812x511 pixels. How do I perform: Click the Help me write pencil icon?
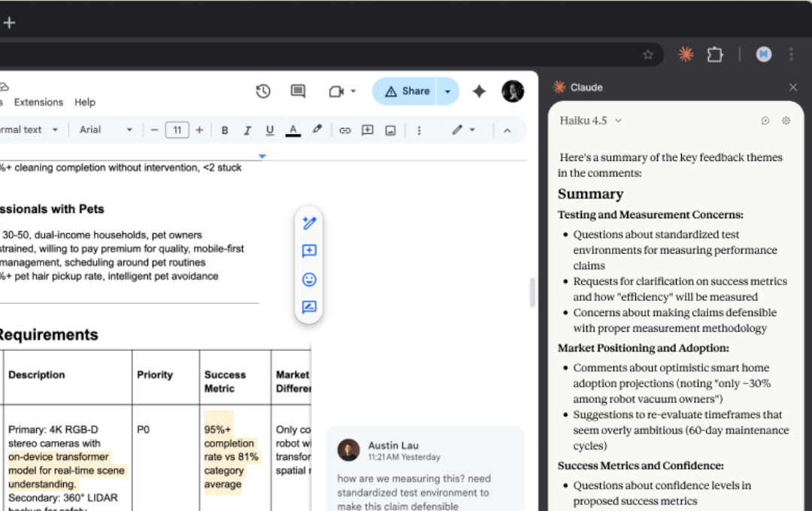coord(309,223)
